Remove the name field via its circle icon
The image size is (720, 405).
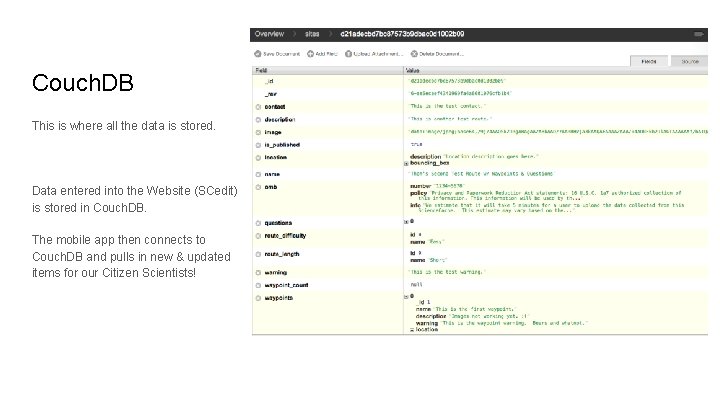[x=258, y=174]
